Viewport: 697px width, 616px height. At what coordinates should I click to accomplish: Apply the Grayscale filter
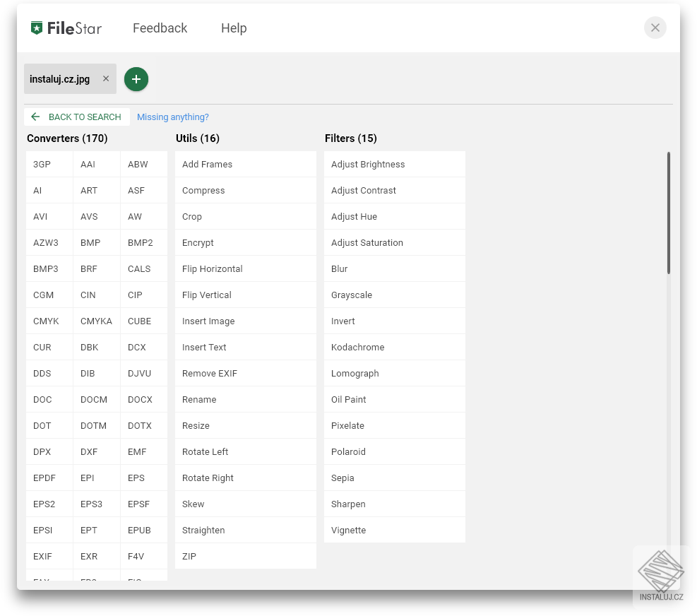click(395, 295)
